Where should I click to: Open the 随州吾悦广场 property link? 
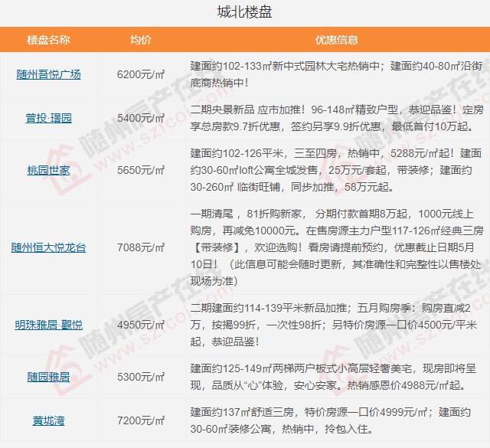48,74
